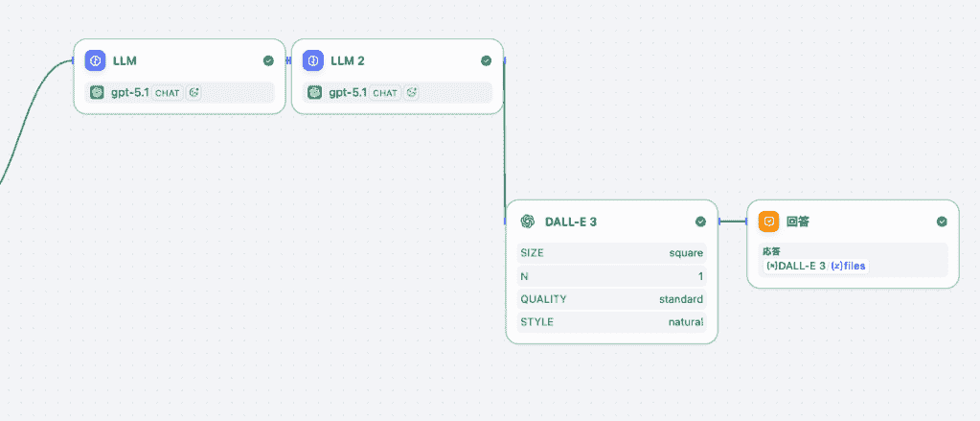Click the vision feature icon in LLM node

194,93
